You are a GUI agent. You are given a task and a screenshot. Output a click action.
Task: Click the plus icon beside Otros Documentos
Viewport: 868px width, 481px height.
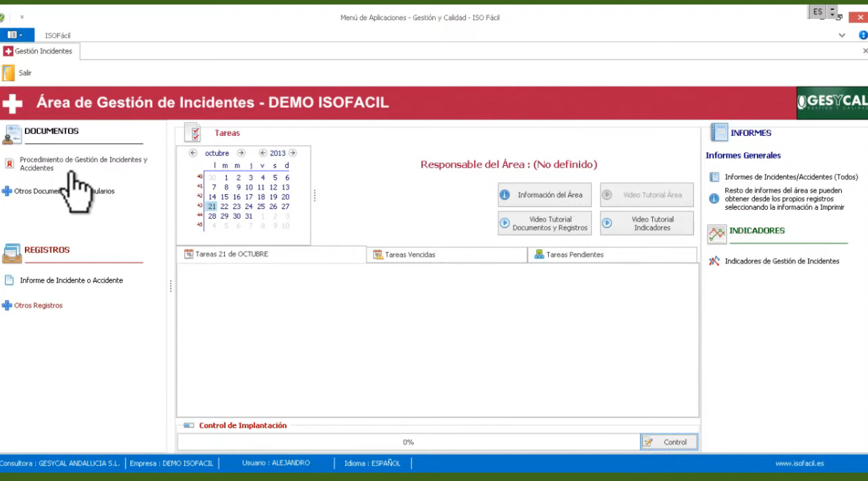(7, 191)
